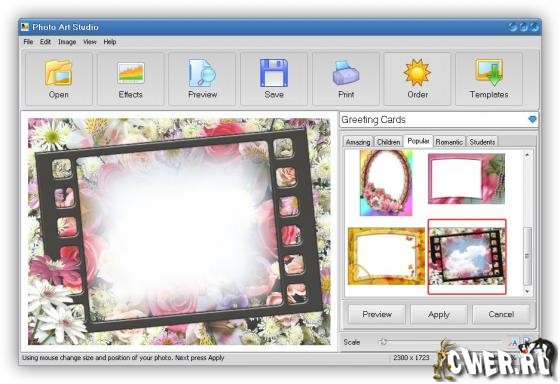Click the 2300 x 1723 status text
560x384 pixels.
point(411,357)
